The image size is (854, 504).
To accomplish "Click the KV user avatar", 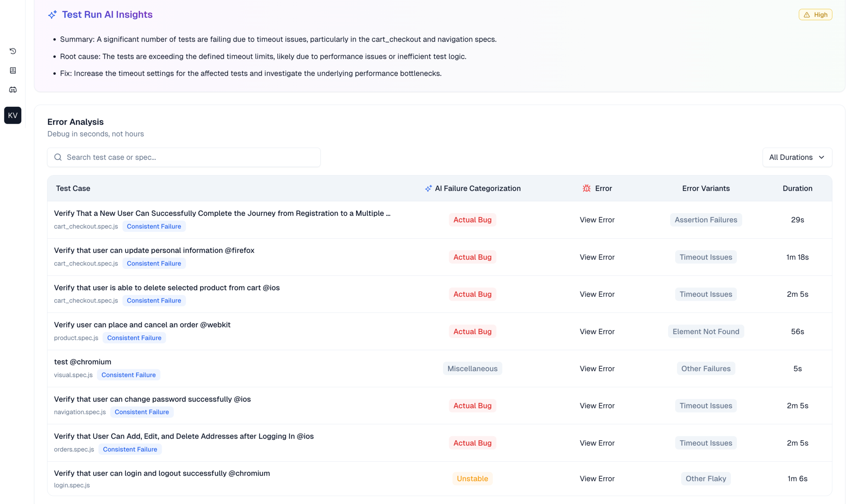I will (x=13, y=115).
